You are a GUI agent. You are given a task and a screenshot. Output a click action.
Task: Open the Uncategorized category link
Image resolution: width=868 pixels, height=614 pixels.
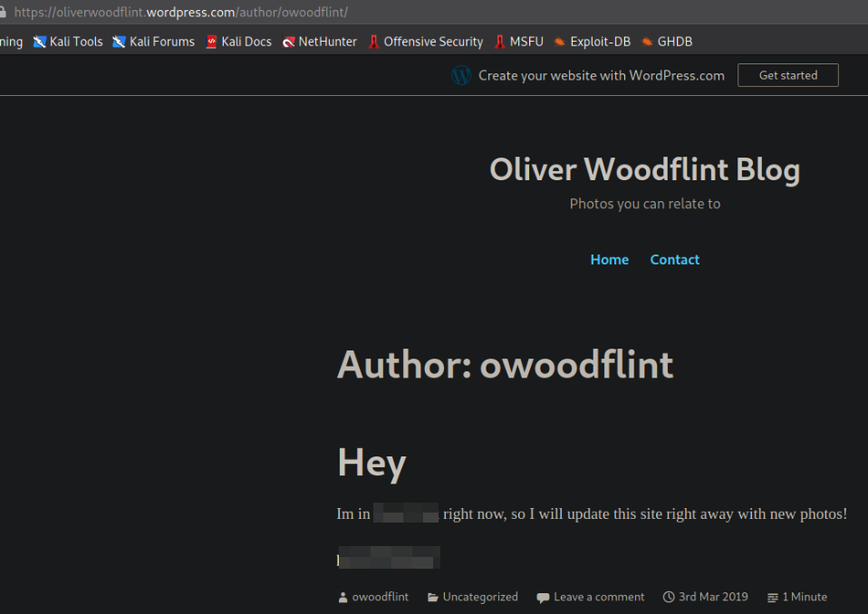pyautogui.click(x=480, y=597)
